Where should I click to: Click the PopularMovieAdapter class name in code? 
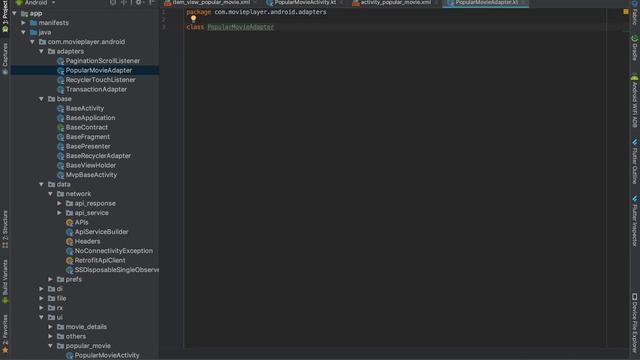pos(241,27)
